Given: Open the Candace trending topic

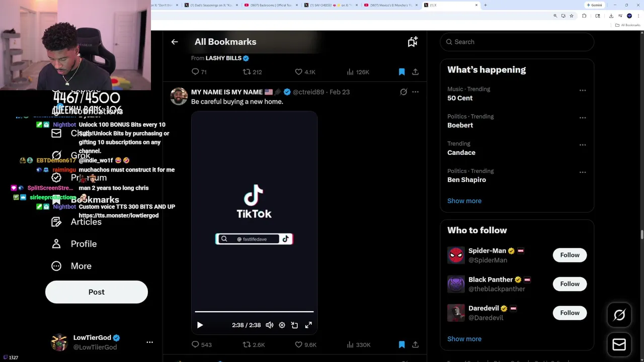Looking at the screenshot, I should click(461, 152).
